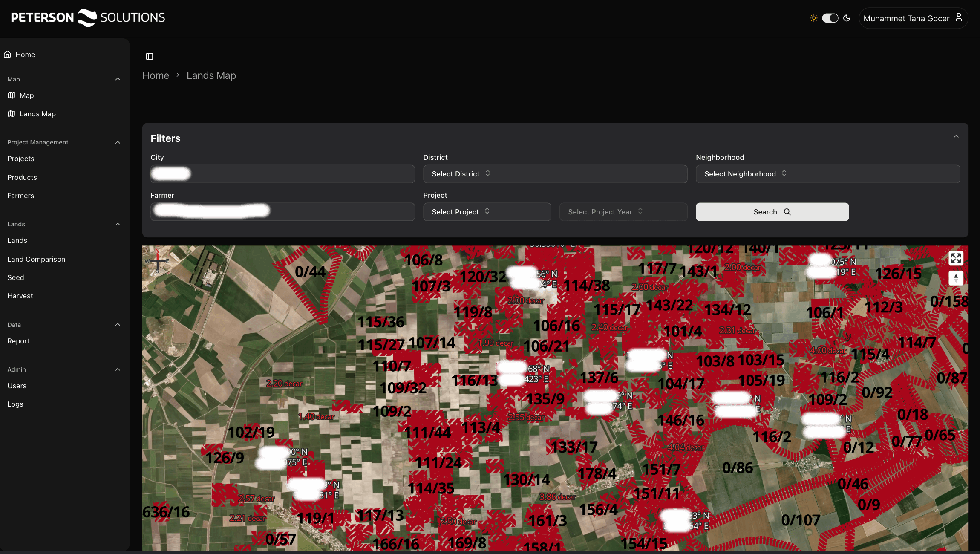980x554 pixels.
Task: Click the Lands Map sidebar map icon
Action: coord(12,114)
